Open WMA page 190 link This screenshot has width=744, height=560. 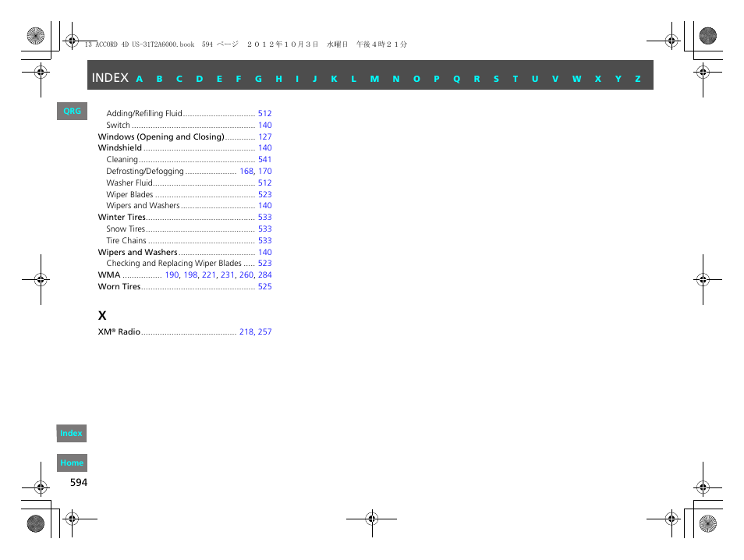pos(172,275)
